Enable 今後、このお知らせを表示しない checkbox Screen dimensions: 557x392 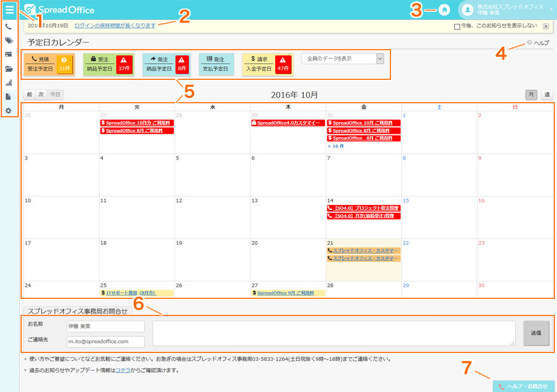coord(457,27)
